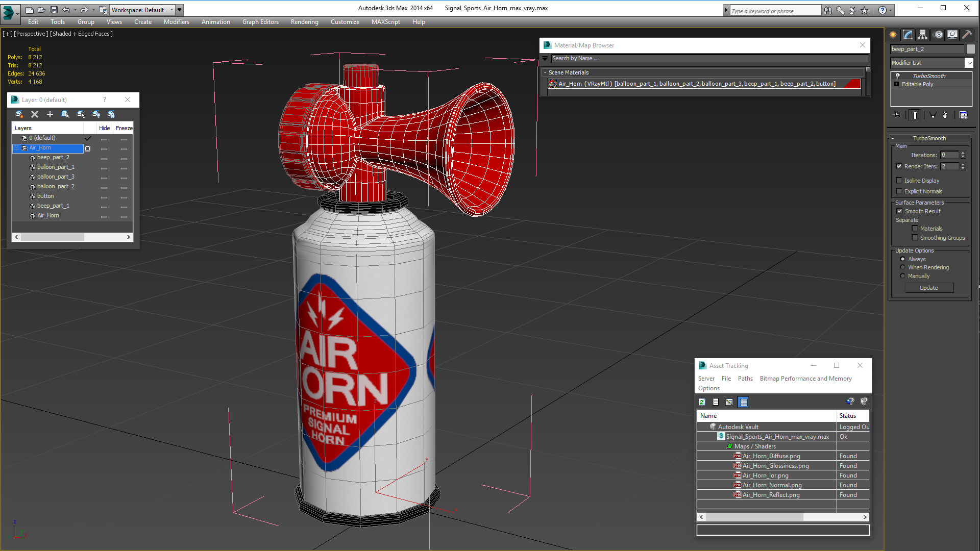This screenshot has width=980, height=551.
Task: Open the MAXScript menu
Action: point(386,22)
